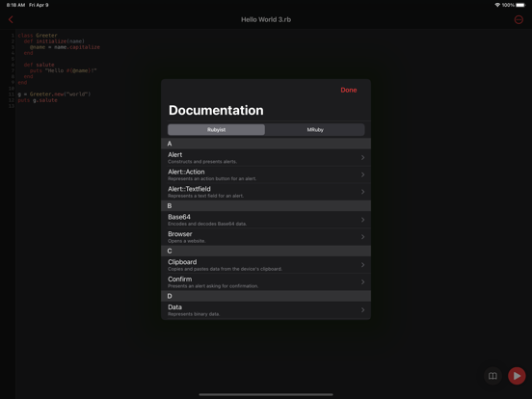Screen dimensions: 532x399
Task: Click the Hello World 3.rb file title
Action: [266, 19]
